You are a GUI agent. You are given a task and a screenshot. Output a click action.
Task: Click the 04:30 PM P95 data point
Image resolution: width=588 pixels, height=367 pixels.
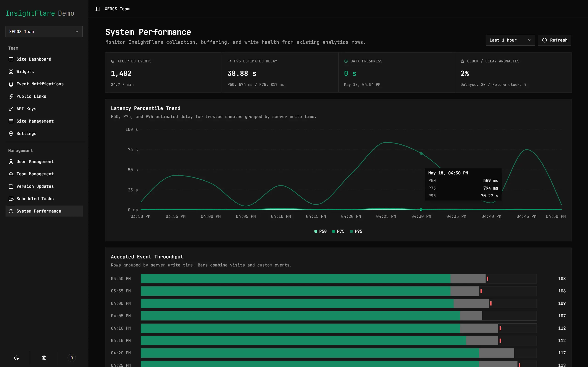421,153
